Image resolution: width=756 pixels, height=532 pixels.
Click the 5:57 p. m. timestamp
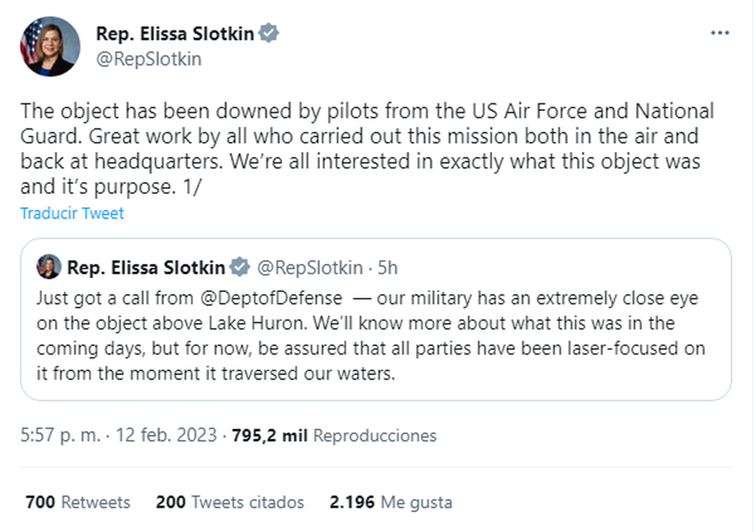tap(60, 435)
